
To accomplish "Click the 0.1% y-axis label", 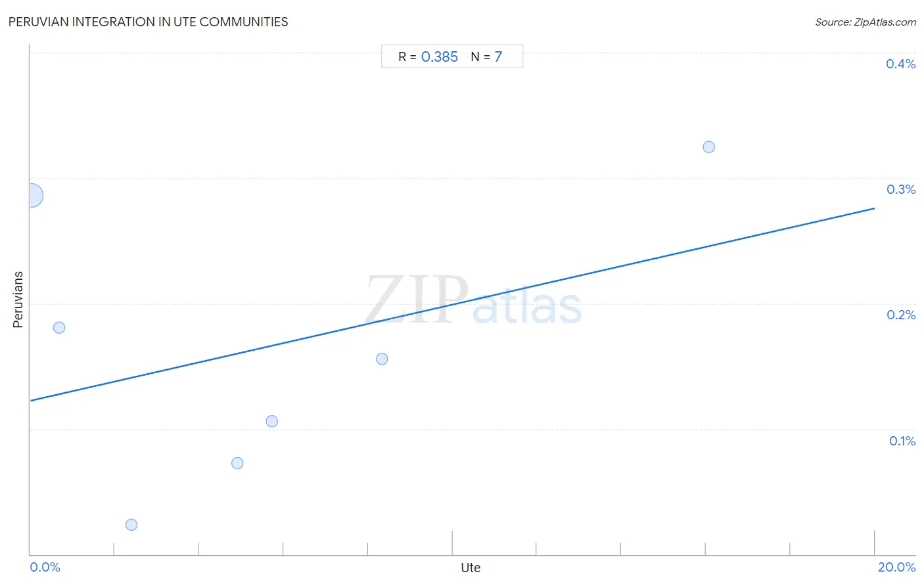I will (x=902, y=441).
